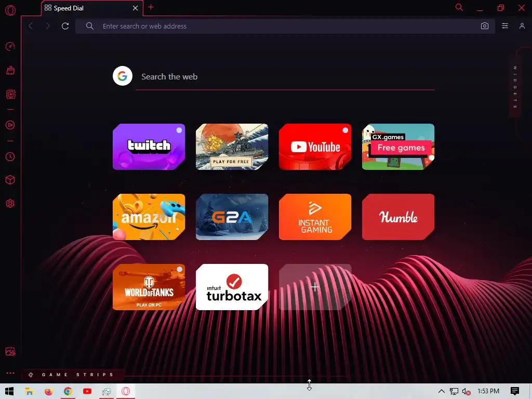Expand the Game Strips bar
Image resolution: width=532 pixels, height=399 pixels.
[73, 375]
